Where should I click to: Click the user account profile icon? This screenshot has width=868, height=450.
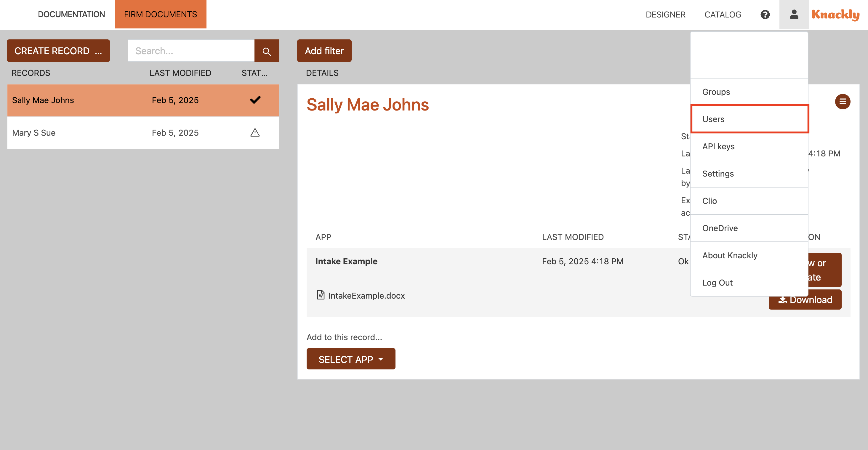coord(794,15)
